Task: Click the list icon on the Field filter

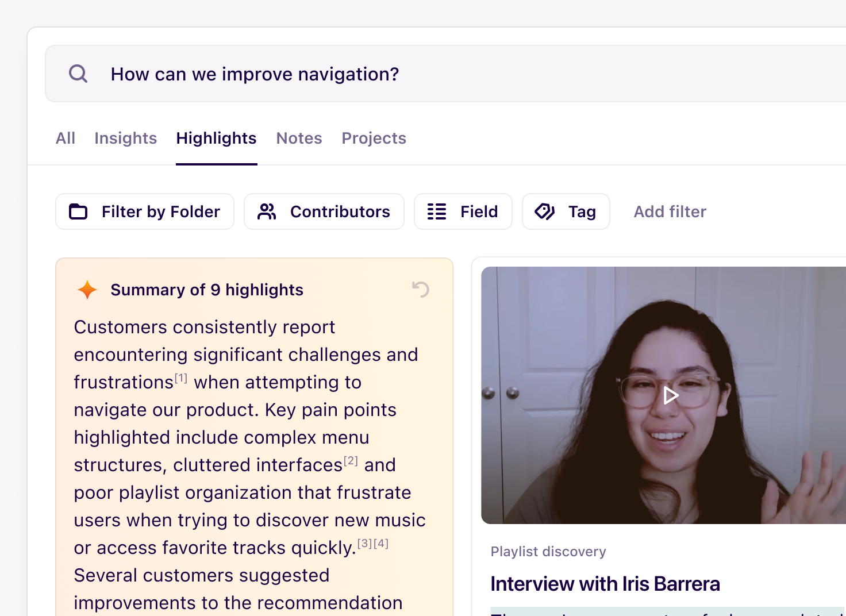Action: pos(436,211)
